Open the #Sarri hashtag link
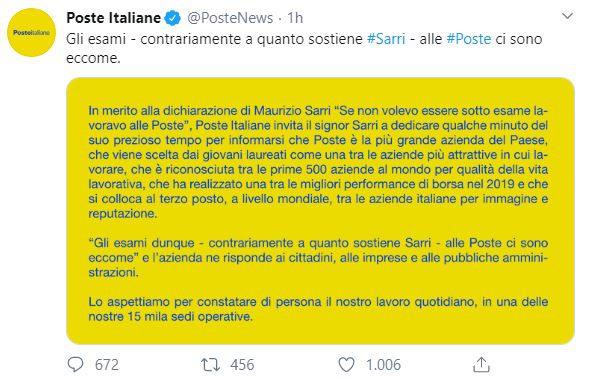Viewport: 589px width, 380px height. click(386, 39)
